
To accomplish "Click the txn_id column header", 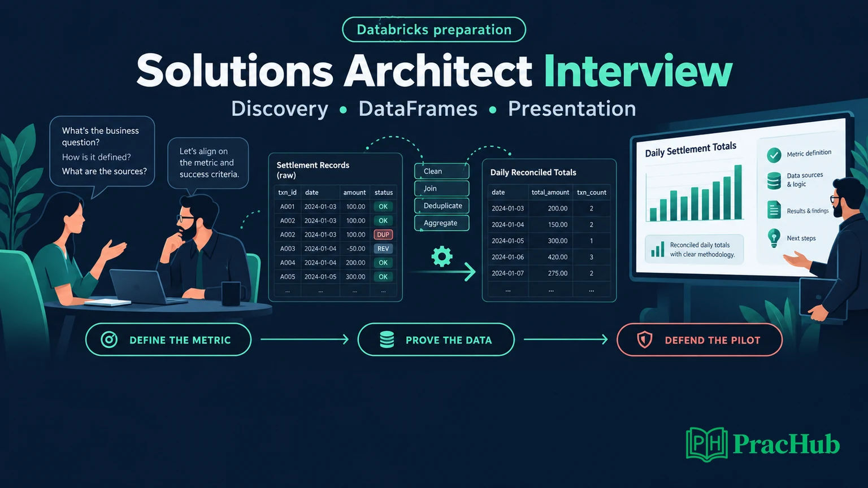I will click(287, 193).
